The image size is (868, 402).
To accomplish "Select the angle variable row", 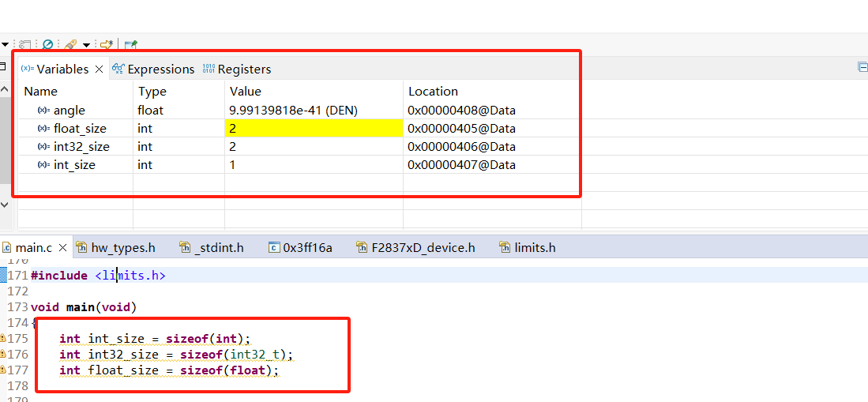I will coord(70,111).
